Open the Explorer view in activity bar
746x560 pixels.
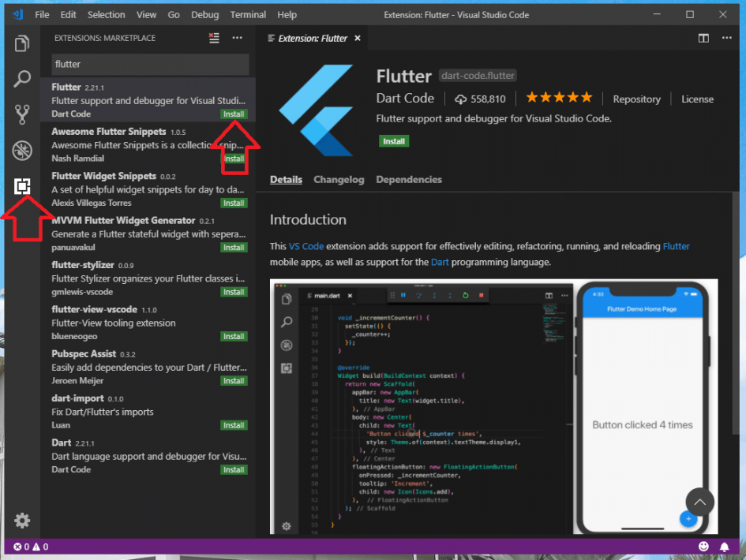pyautogui.click(x=22, y=43)
